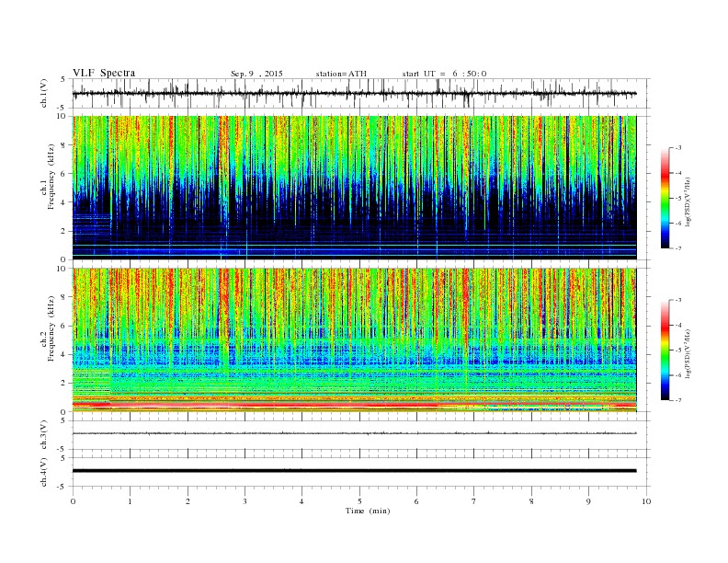
Task: Click the ch.1 spectrogram panel
Action: [354, 188]
